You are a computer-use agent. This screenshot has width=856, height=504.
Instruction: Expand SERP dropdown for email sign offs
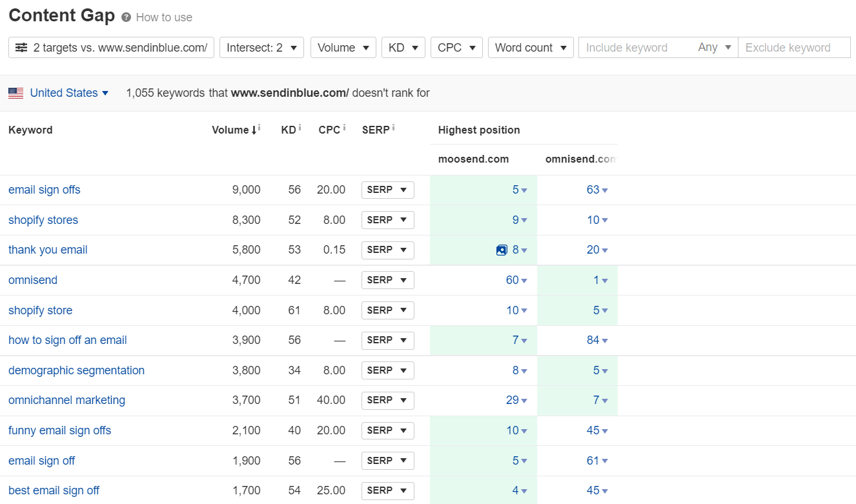(x=387, y=190)
